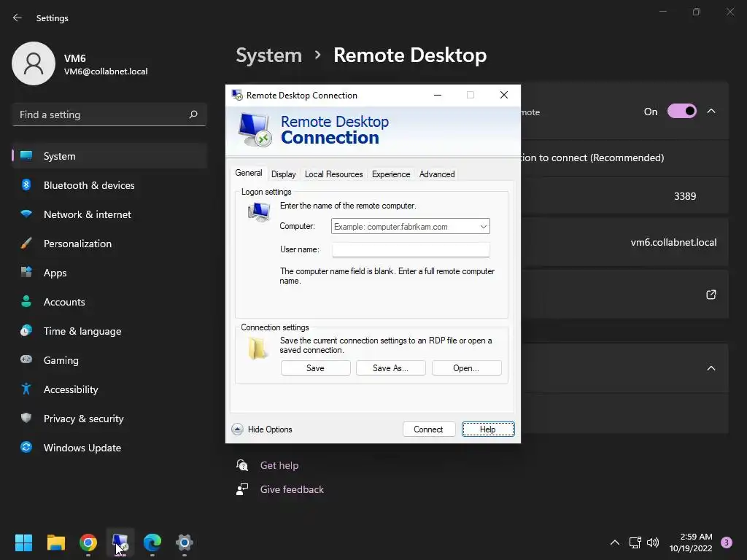Switch to the Advanced tab

coord(437,174)
